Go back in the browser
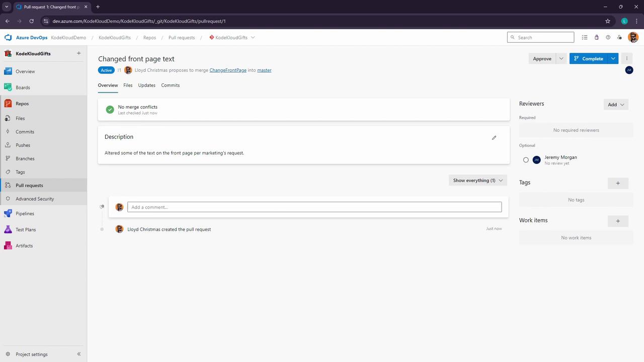 tap(8, 21)
